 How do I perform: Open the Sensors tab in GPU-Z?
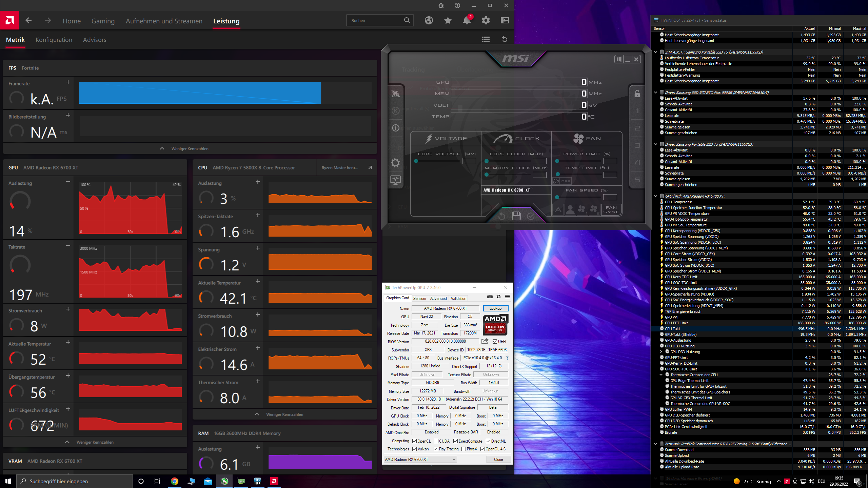click(419, 299)
